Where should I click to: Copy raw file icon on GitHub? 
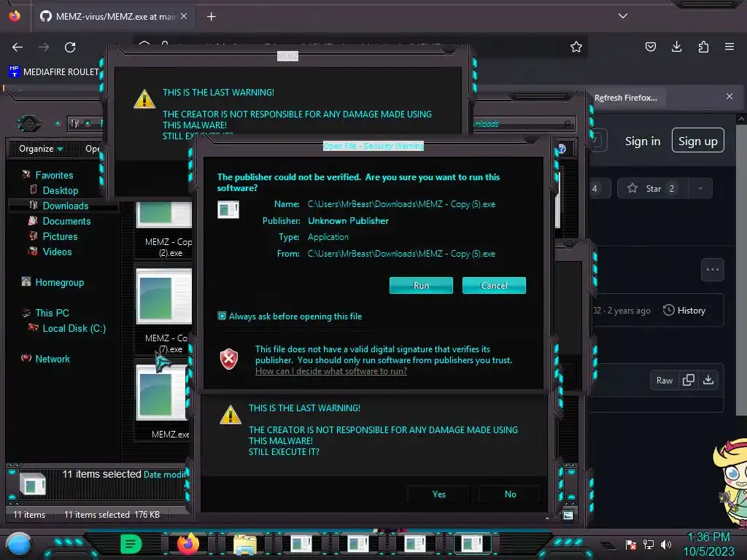point(689,380)
